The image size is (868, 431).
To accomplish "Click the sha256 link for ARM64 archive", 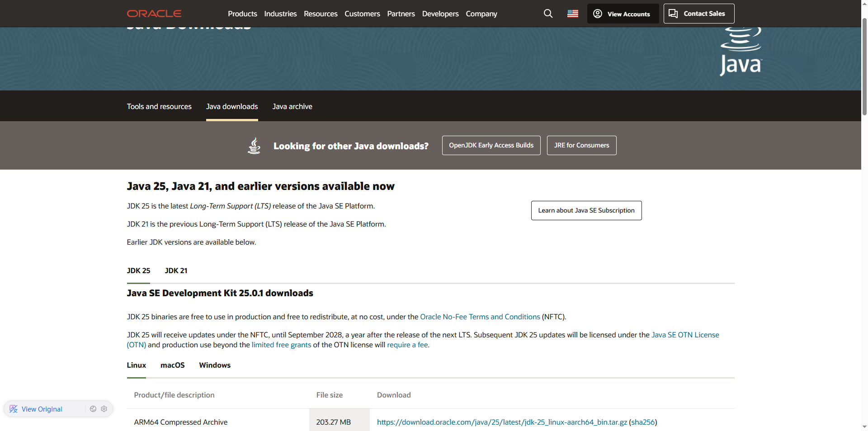I will click(643, 422).
